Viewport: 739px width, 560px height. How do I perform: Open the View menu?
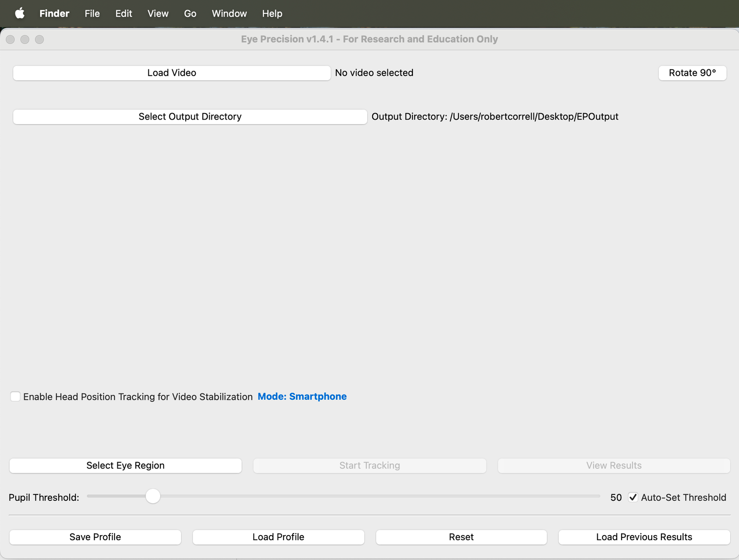[158, 13]
